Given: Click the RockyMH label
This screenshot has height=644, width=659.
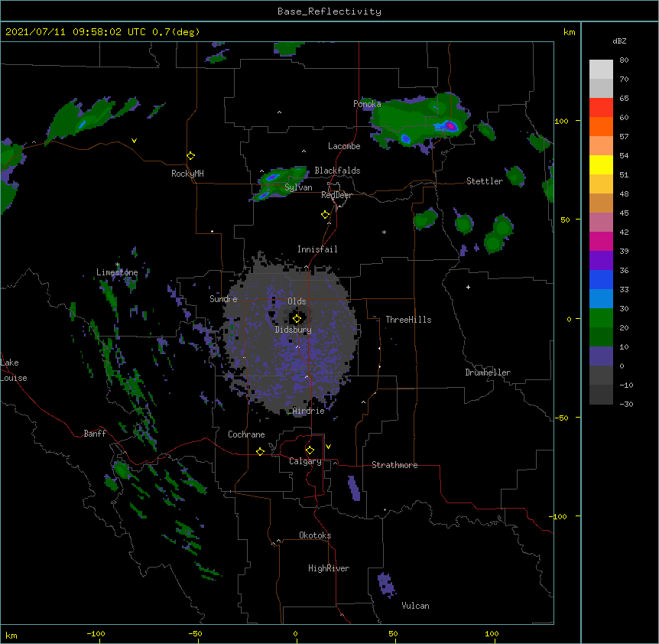Looking at the screenshot, I should click(x=187, y=174).
